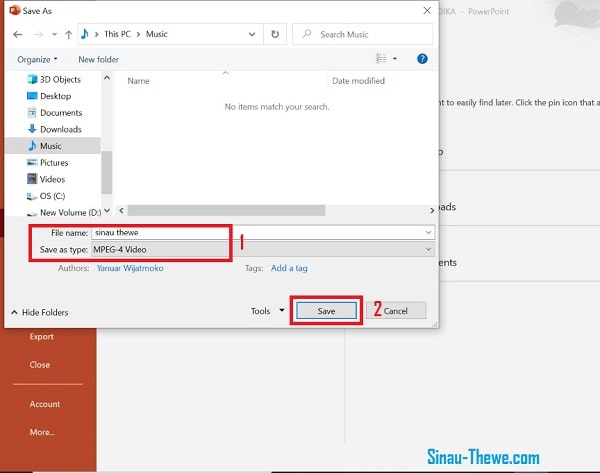Open Export in PowerPoint backstage menu
Viewport: 600px width, 473px height.
click(x=41, y=336)
